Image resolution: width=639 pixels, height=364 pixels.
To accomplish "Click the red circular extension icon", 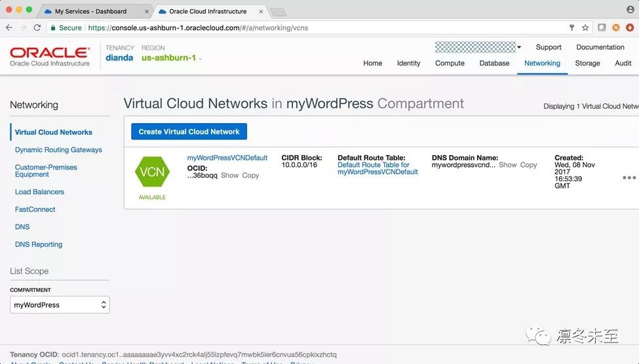I will pos(630,27).
